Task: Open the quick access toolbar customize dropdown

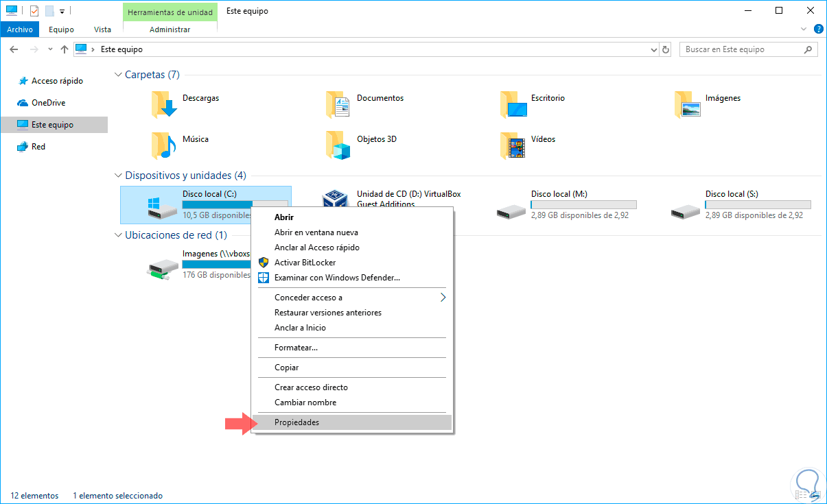Action: [x=61, y=11]
